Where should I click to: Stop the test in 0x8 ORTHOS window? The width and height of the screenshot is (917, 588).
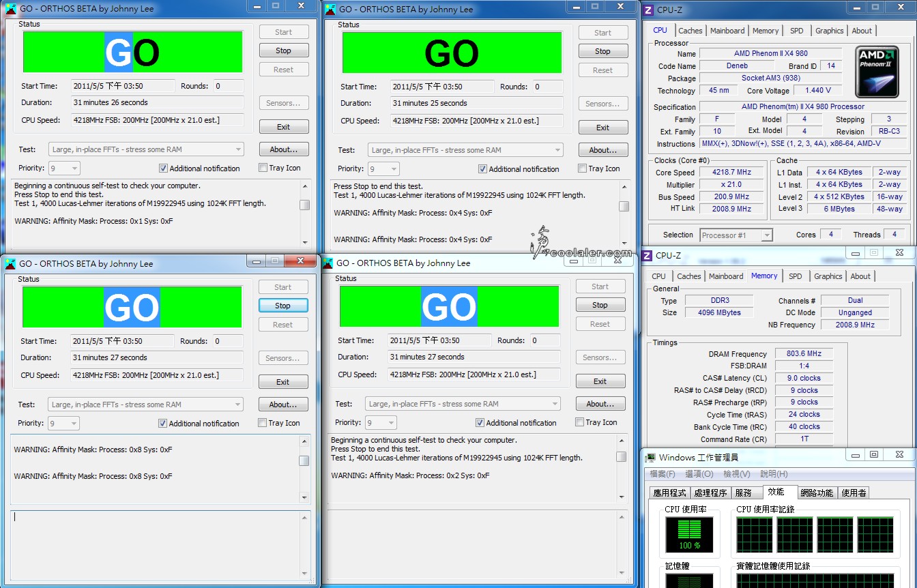click(283, 306)
